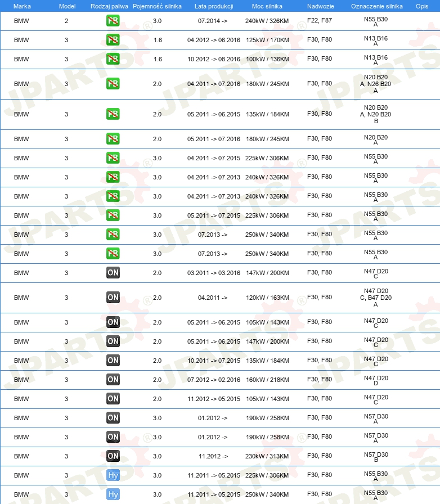Click the date cell 07.2014 ->
440x504 pixels.
[213, 21]
